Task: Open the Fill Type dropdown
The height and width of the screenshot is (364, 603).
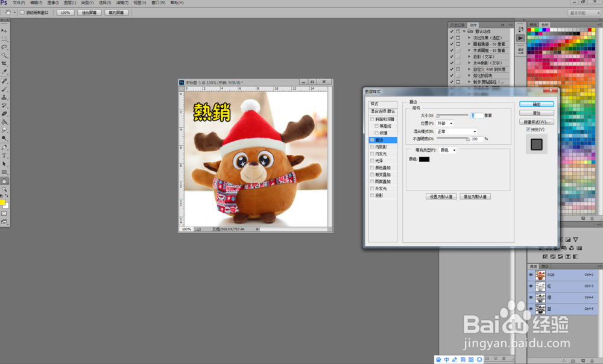Action: pos(448,150)
